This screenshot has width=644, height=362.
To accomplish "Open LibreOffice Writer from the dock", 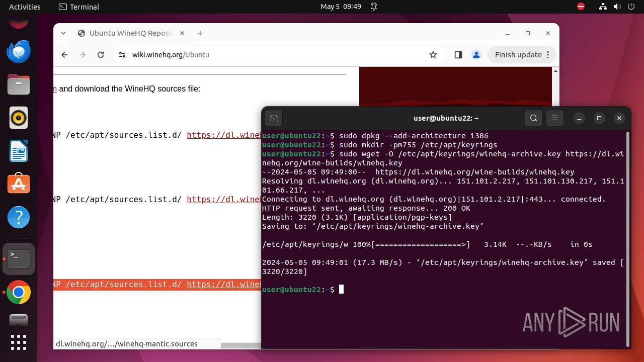I will 19,151.
